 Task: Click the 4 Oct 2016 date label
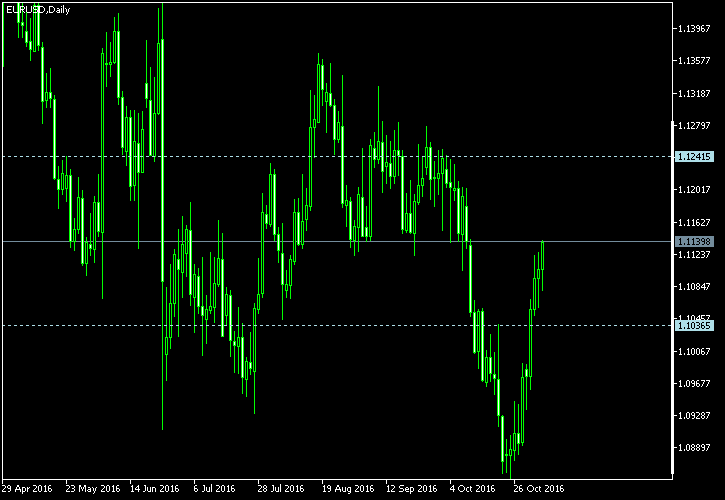tap(473, 488)
